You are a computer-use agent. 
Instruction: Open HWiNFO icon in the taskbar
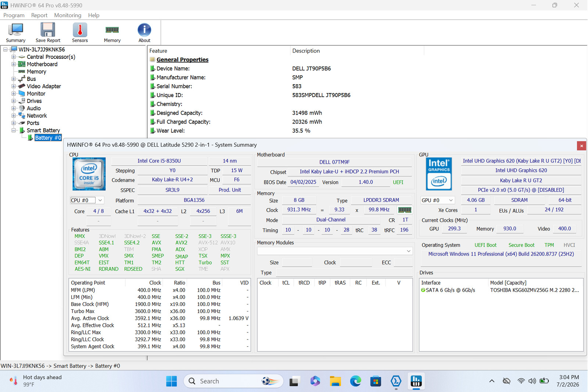(x=416, y=381)
